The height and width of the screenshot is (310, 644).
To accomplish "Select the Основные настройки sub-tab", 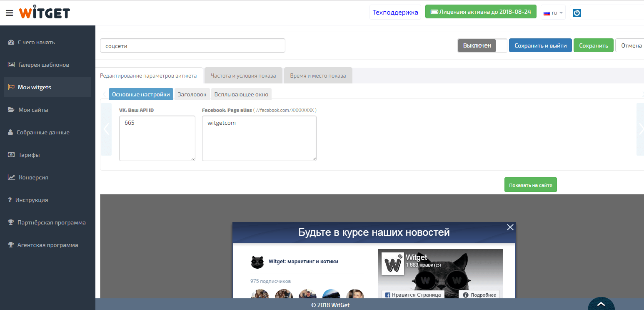I will point(141,94).
